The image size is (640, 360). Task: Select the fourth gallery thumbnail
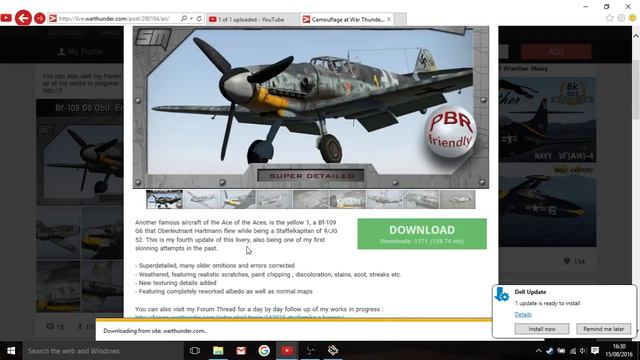tap(274, 199)
